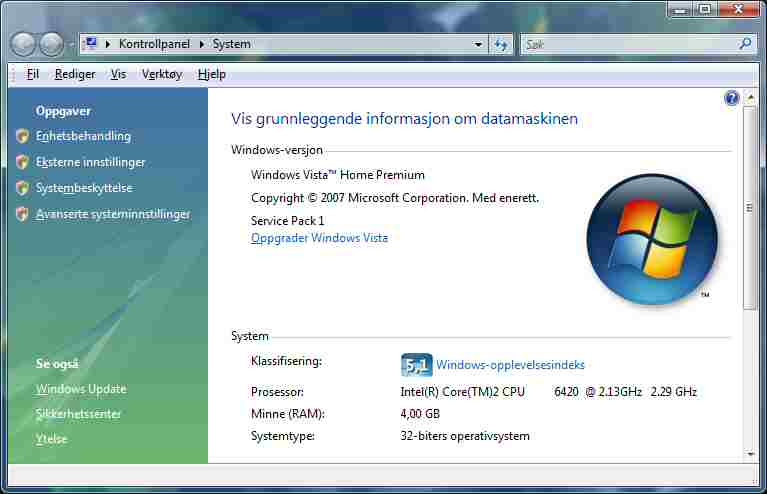Click shield icon next to Enhetsbehandling

tap(23, 136)
